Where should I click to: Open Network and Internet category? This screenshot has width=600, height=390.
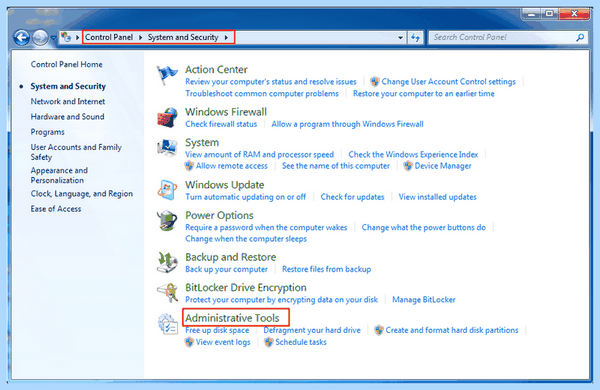coord(68,101)
